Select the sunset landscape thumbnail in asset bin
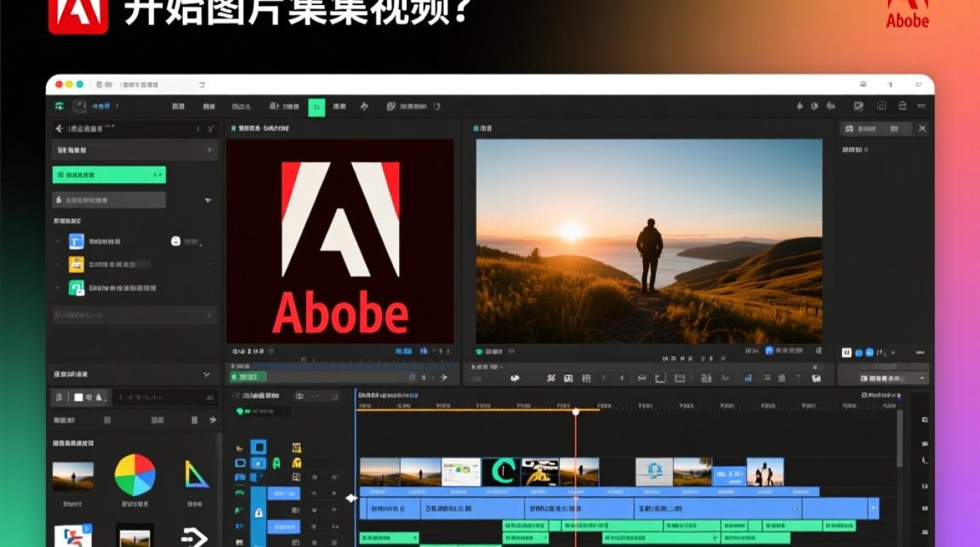980x547 pixels. pyautogui.click(x=73, y=476)
